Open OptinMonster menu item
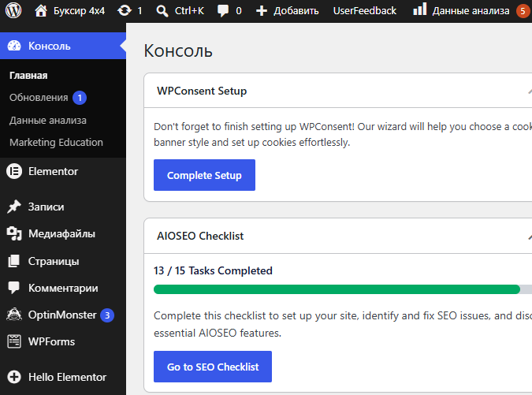 (x=63, y=315)
